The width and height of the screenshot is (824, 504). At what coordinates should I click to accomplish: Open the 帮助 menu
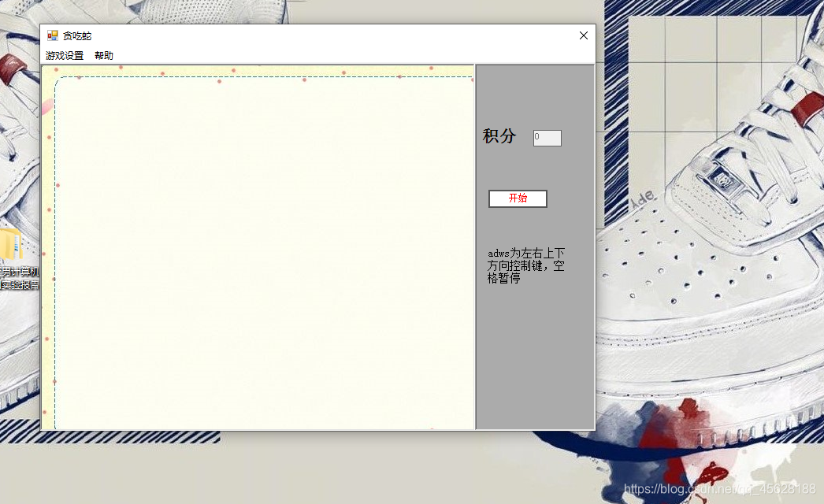click(103, 55)
